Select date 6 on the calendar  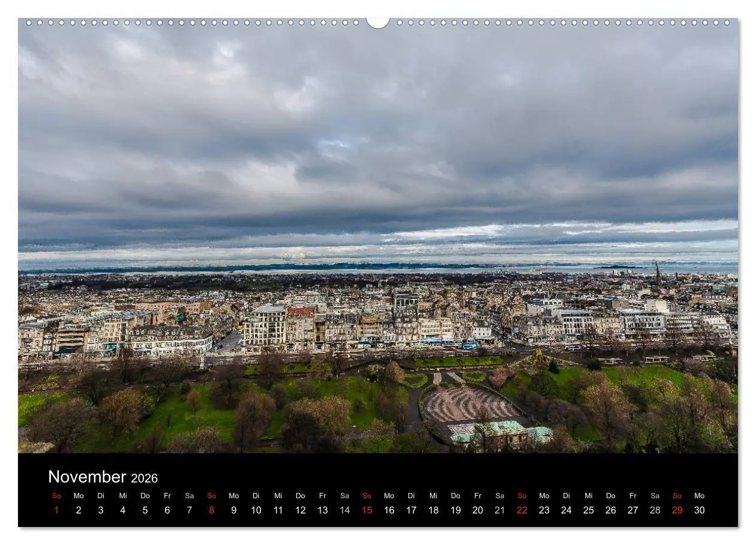(x=167, y=510)
